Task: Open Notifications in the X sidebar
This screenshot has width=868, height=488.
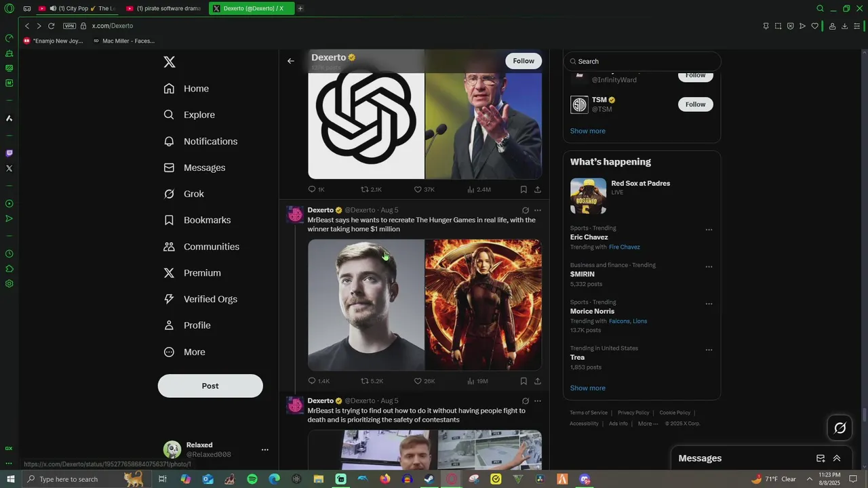Action: click(x=201, y=141)
